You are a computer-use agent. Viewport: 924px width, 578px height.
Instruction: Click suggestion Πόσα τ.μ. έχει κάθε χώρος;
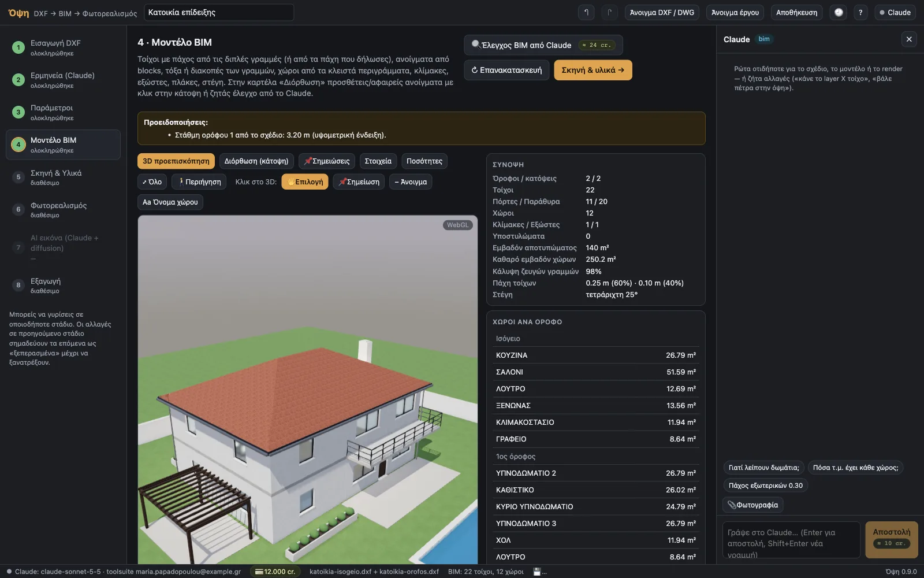click(855, 468)
